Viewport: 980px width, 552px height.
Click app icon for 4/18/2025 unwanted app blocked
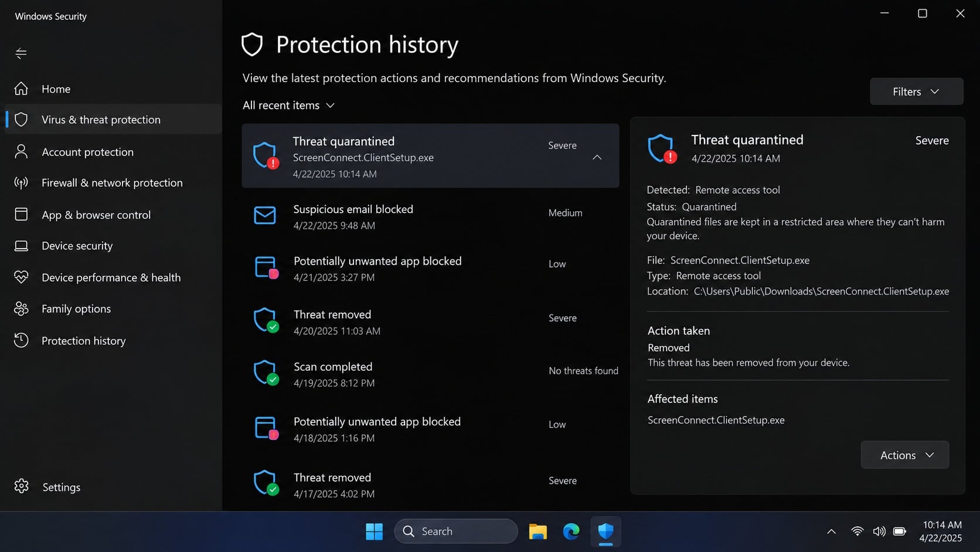coord(266,428)
